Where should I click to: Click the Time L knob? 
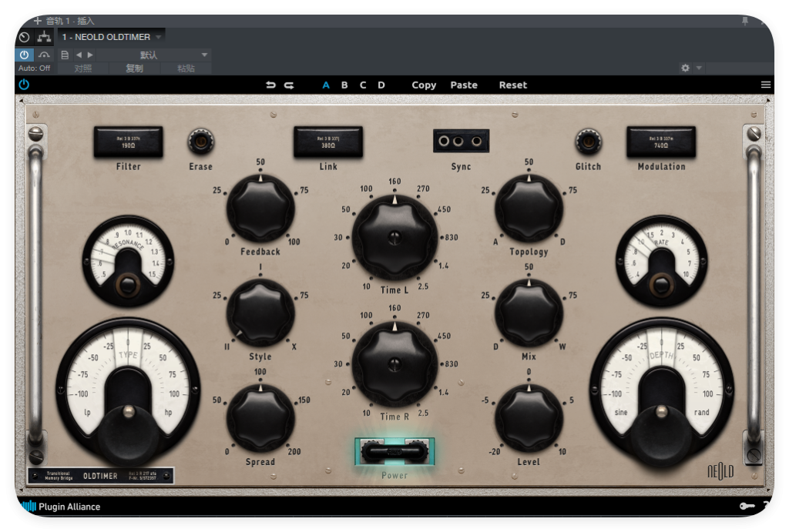click(x=394, y=237)
